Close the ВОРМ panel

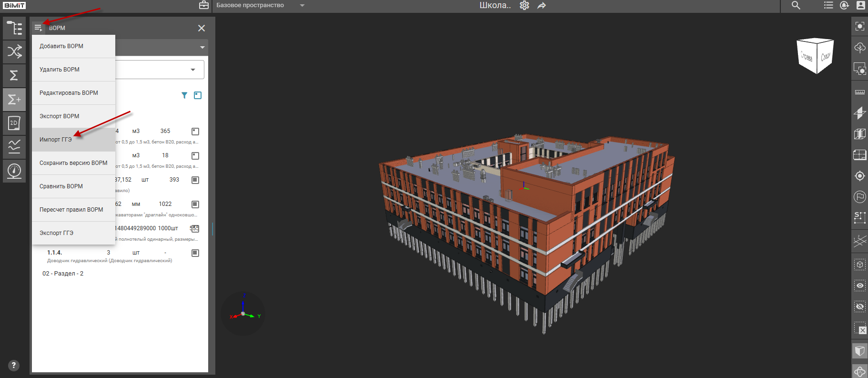202,28
